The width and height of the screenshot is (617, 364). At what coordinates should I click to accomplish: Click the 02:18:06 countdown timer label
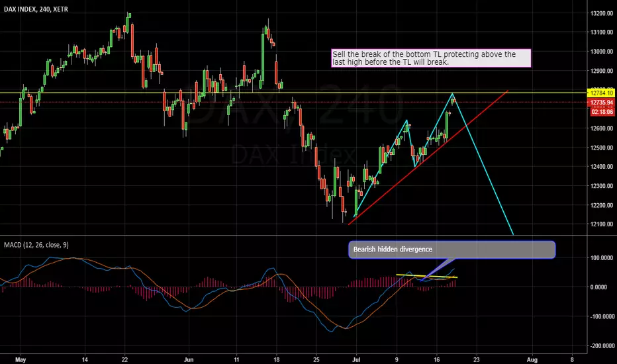(602, 112)
